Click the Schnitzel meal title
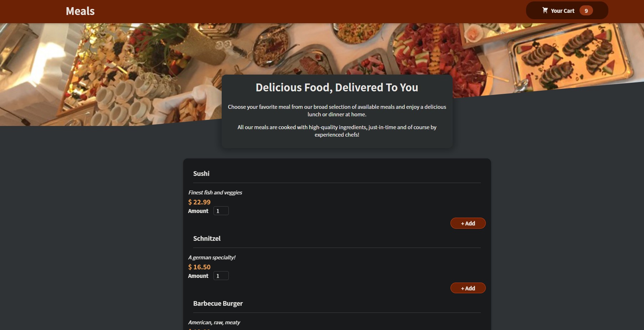This screenshot has width=644, height=330. tap(207, 238)
